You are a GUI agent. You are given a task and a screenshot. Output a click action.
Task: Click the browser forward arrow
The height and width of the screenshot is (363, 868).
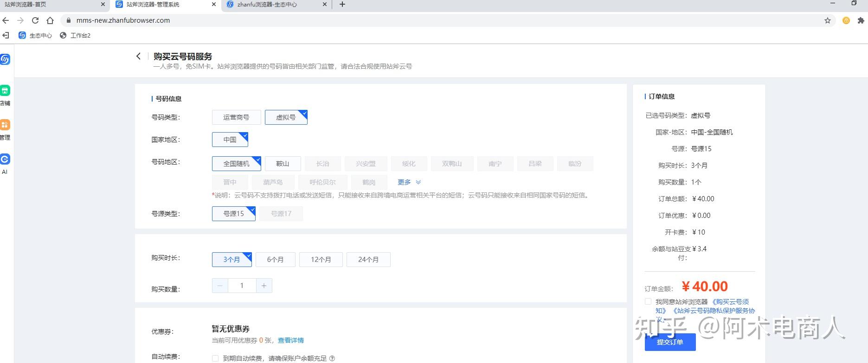pyautogui.click(x=20, y=20)
